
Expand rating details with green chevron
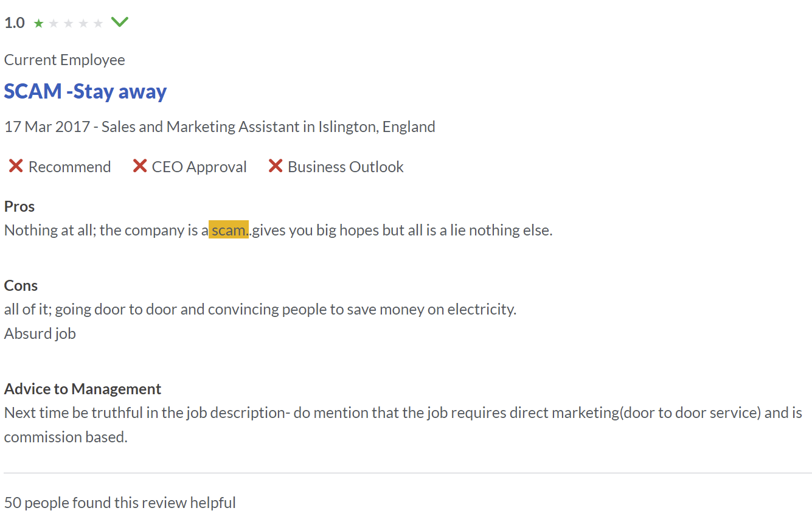pos(120,23)
